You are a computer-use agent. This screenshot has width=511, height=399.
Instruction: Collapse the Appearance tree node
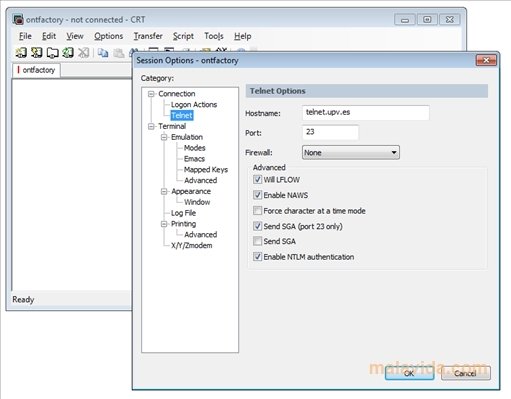click(x=164, y=191)
